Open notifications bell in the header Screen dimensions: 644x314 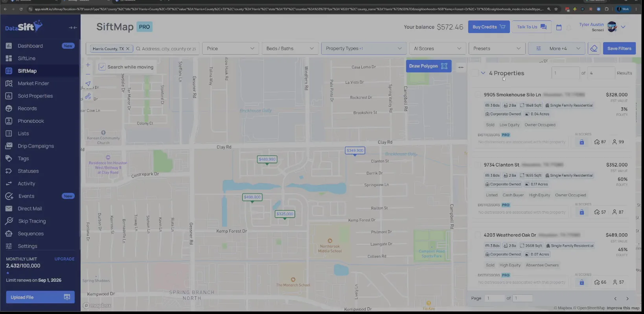(x=569, y=27)
